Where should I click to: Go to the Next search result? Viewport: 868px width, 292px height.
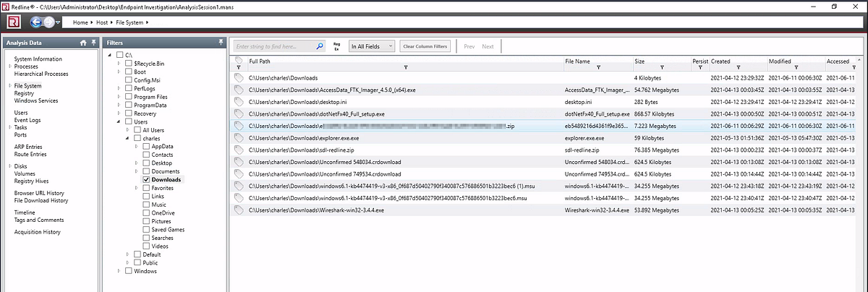488,46
